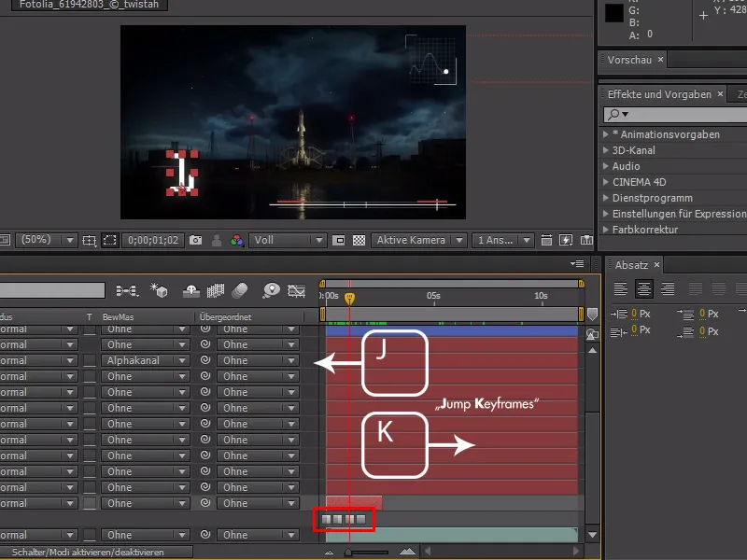Click pick whip in Alphakanal row
Screen dimensions: 747x560
(x=205, y=360)
